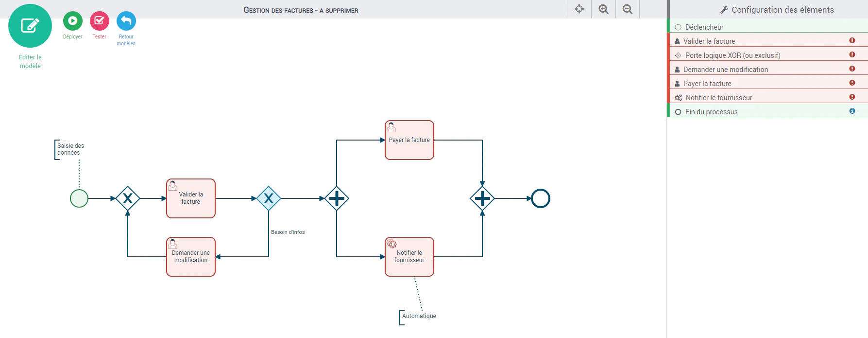This screenshot has width=868, height=338.
Task: Select Notifier le fournisseur row in panel
Action: [768, 97]
